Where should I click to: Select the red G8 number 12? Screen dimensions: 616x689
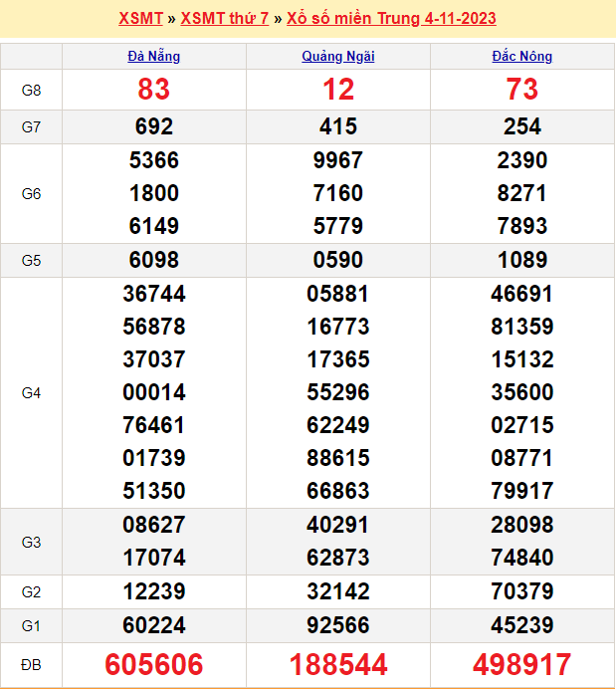coord(338,90)
